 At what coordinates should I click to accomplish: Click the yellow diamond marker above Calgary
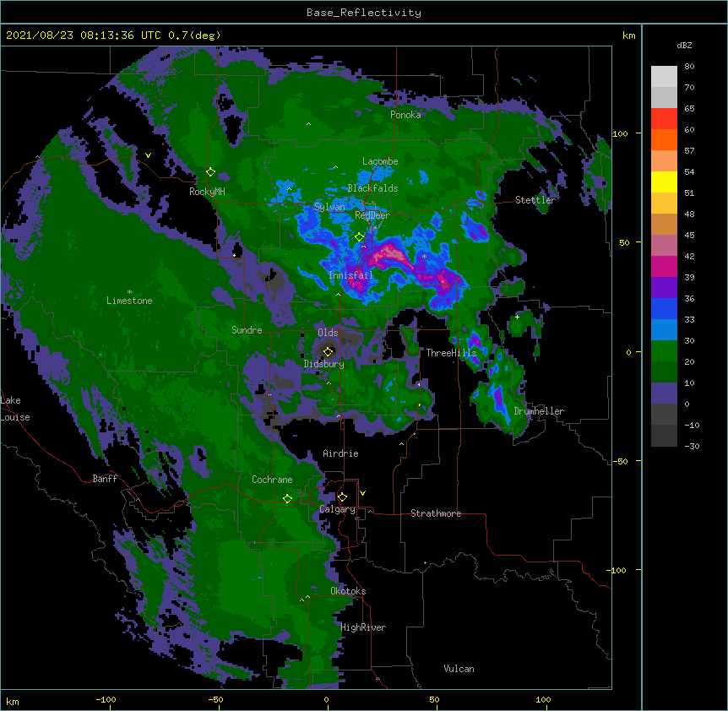coord(342,497)
